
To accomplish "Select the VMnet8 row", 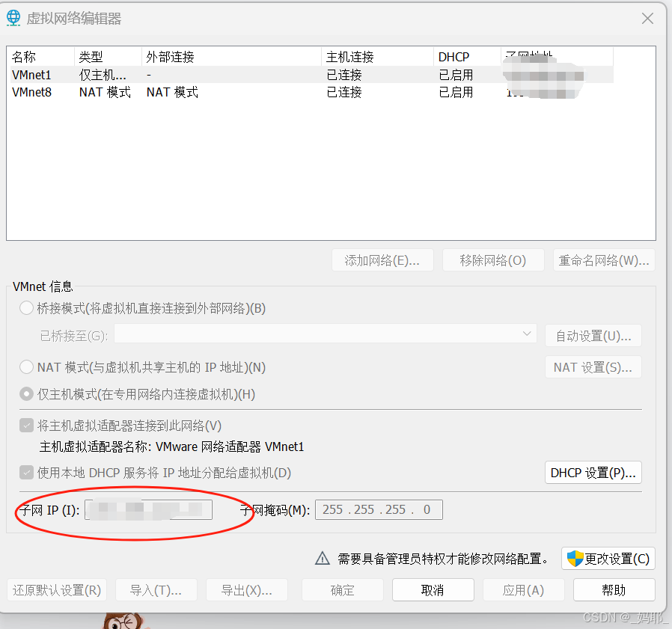I will 312,92.
